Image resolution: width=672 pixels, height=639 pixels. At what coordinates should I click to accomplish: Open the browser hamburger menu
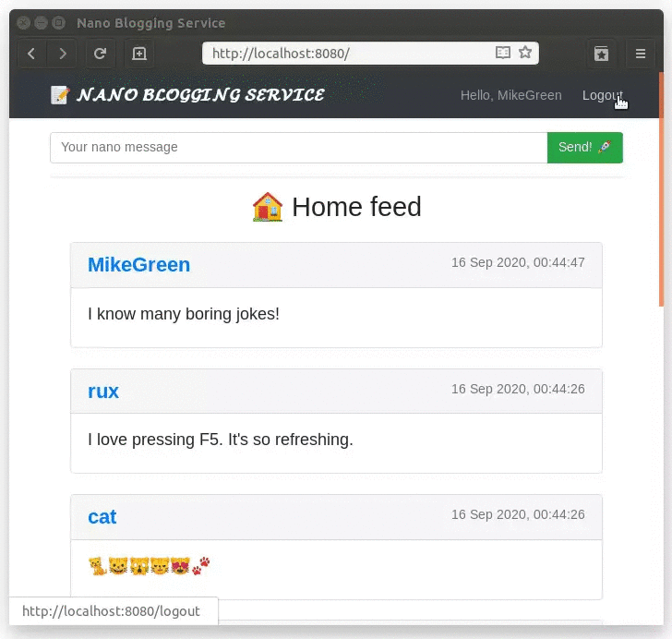641,54
